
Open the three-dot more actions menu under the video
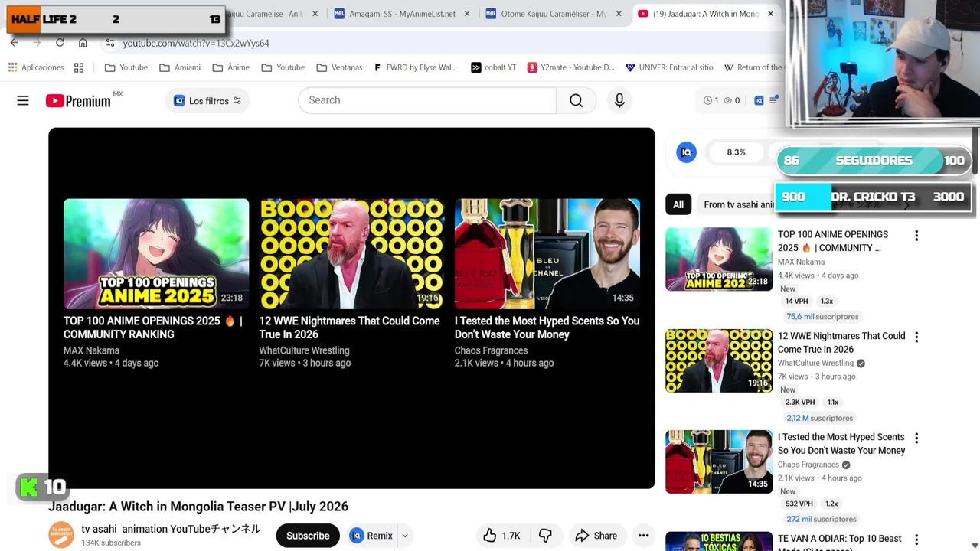643,536
